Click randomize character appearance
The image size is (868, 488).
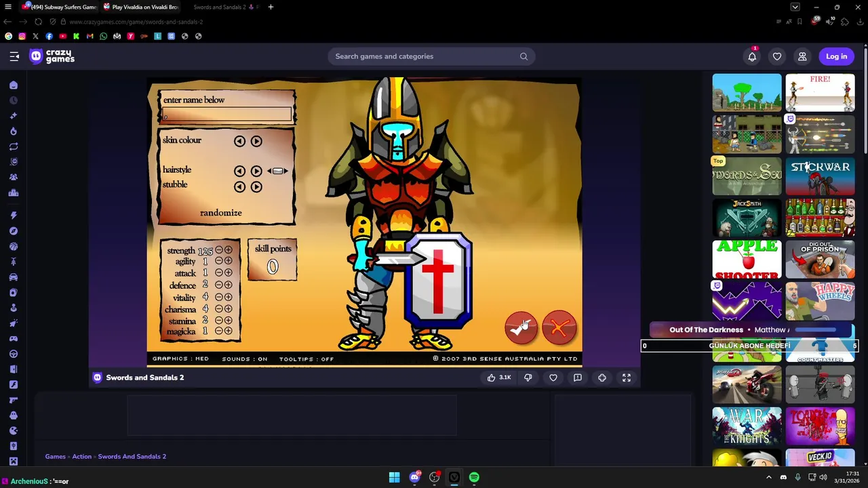point(221,213)
